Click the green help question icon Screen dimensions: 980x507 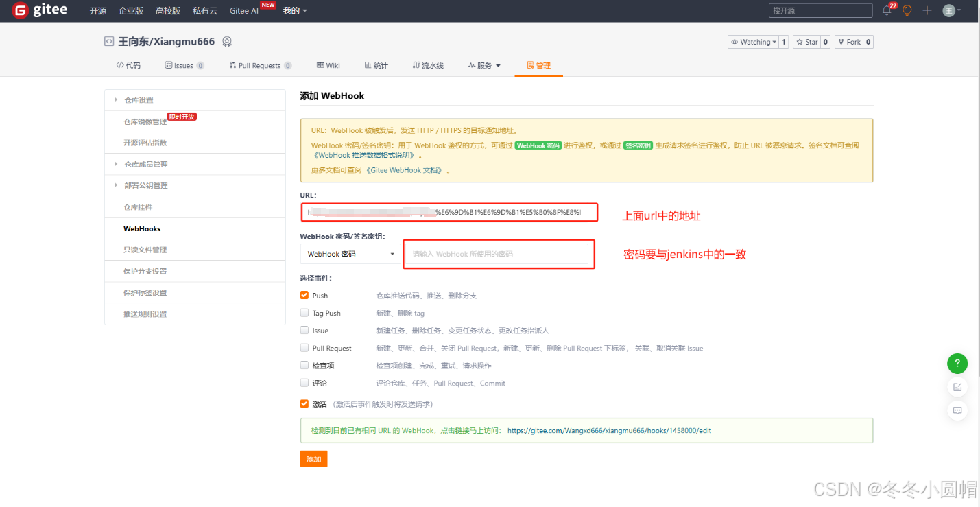pos(957,364)
